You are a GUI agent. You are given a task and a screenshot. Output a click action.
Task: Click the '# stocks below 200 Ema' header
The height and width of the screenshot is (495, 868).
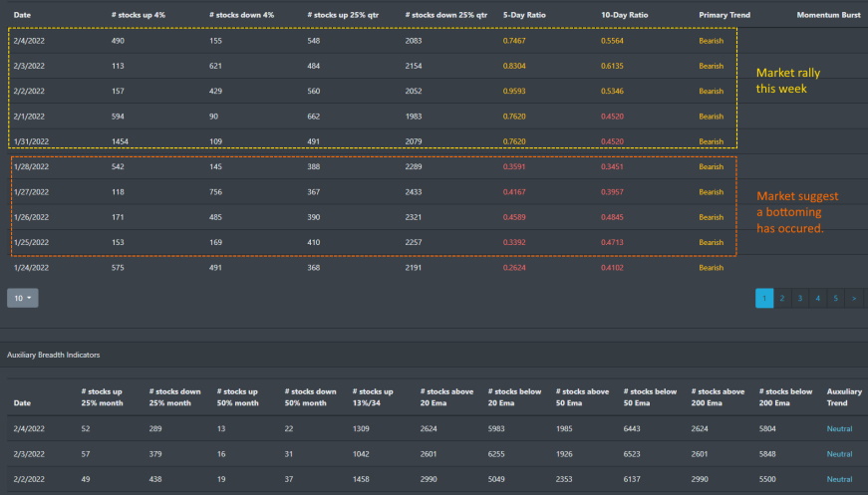tap(785, 397)
